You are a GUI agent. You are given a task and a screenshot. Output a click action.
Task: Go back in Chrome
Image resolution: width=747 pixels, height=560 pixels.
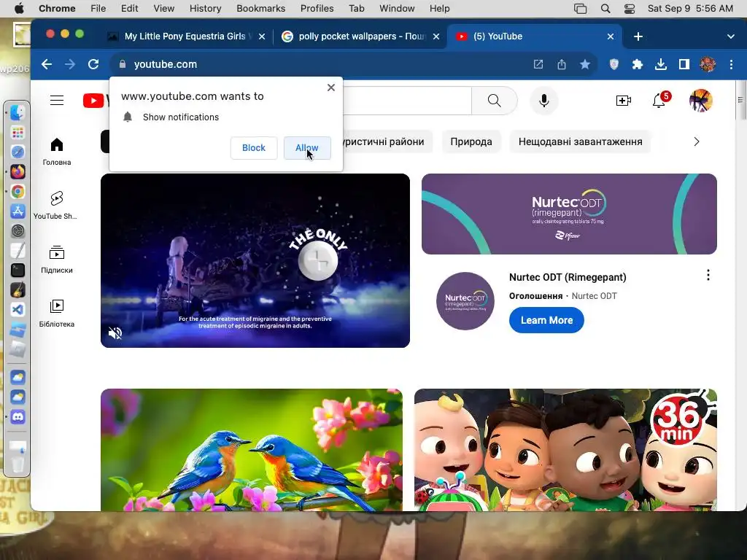pyautogui.click(x=47, y=64)
